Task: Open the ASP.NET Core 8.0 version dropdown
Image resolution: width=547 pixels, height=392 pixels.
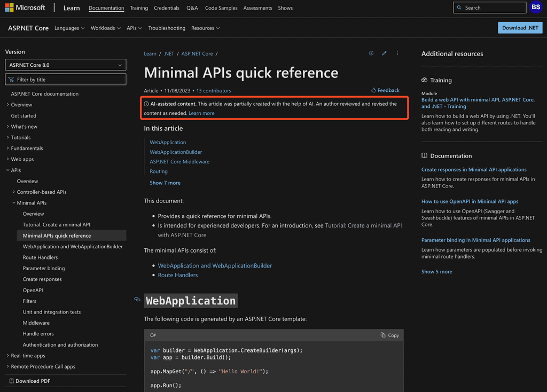Action: coord(65,64)
